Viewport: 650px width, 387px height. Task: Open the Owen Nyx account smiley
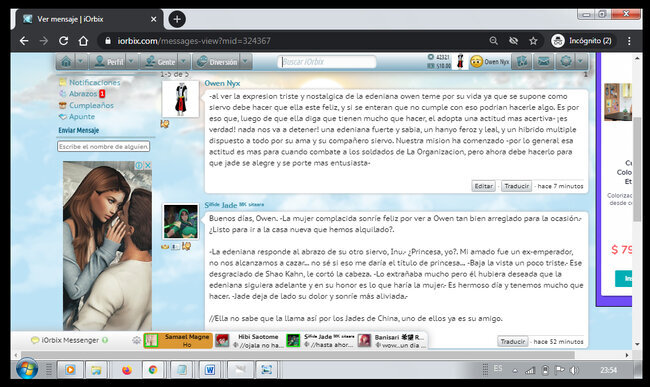(476, 62)
